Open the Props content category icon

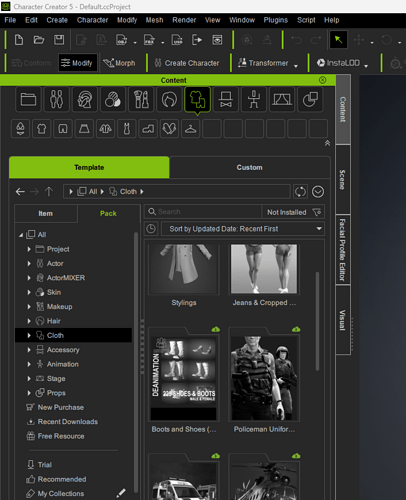click(x=310, y=99)
